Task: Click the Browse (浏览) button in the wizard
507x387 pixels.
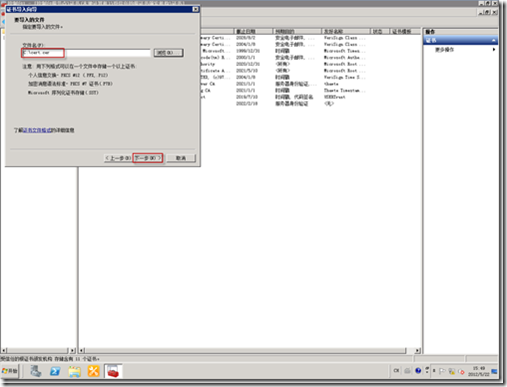Action: click(168, 53)
